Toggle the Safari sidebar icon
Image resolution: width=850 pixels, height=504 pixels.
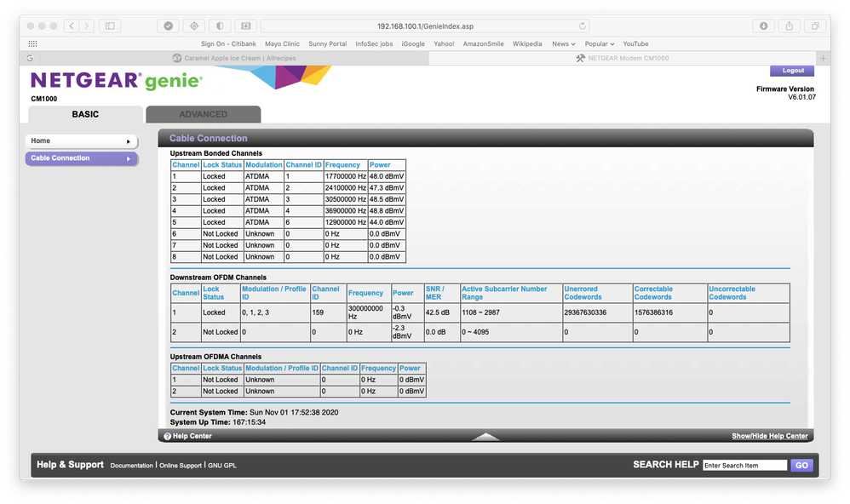[x=110, y=26]
